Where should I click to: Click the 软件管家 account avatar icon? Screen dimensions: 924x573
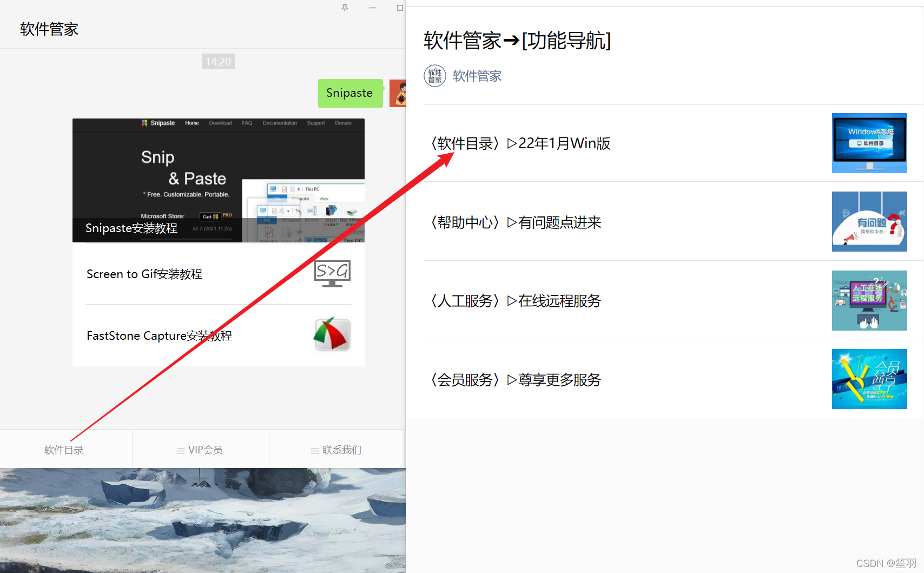pos(435,76)
